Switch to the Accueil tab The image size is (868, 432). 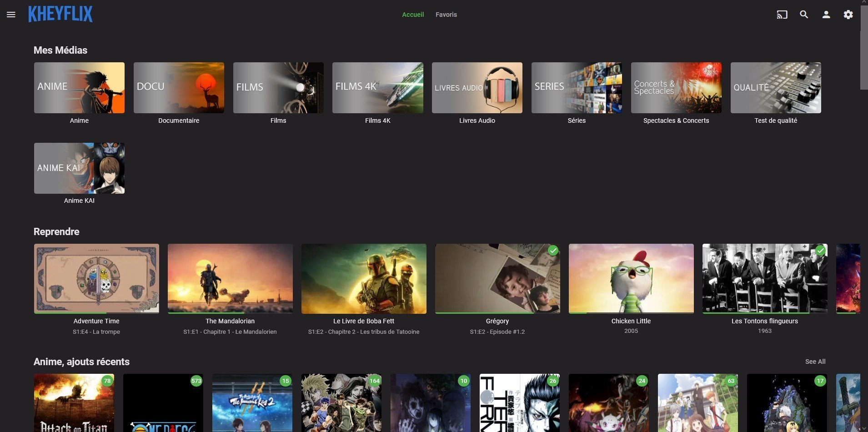tap(413, 15)
